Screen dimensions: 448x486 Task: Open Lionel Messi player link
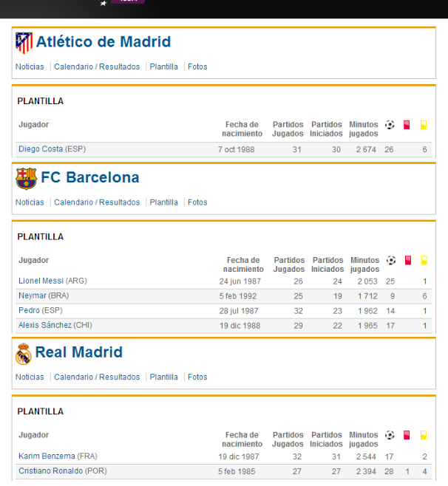(x=41, y=281)
